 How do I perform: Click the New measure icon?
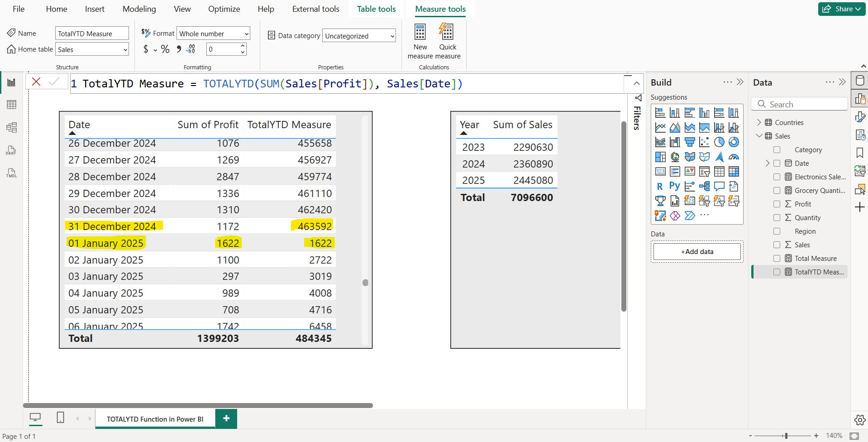[x=420, y=33]
